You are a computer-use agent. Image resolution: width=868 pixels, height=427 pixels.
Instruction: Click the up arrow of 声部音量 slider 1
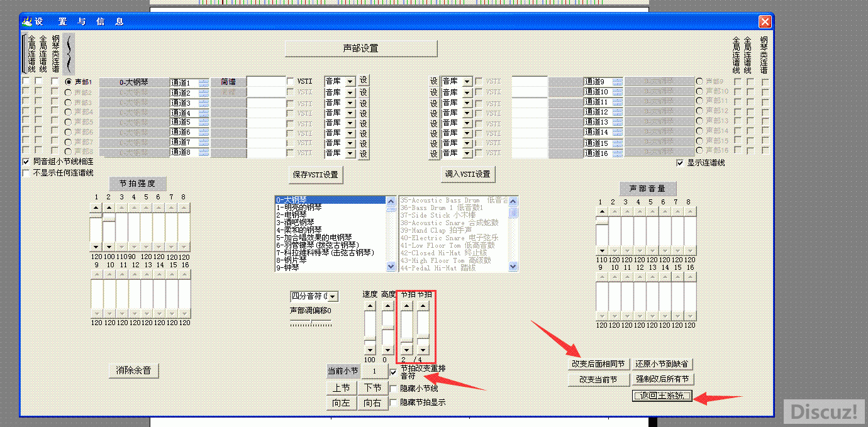pos(602,212)
